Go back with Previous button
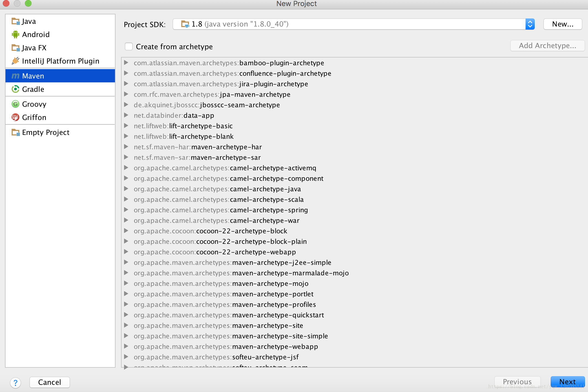Screen dimensions: 588x392 click(x=517, y=382)
